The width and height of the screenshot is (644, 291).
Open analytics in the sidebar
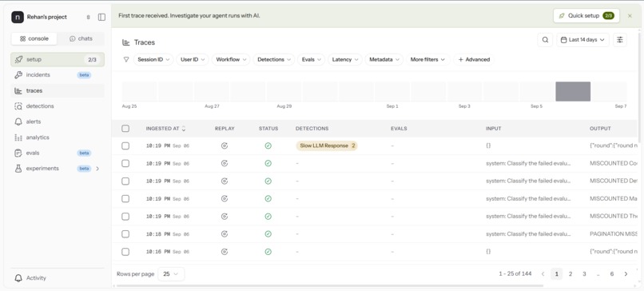click(x=58, y=138)
